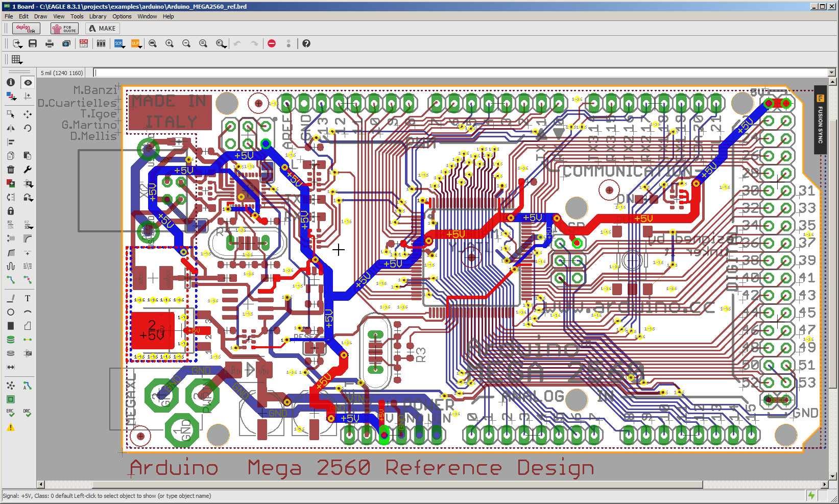Viewport: 839px width, 504px height.
Task: Run the DRC design rule check
Action: point(28,413)
